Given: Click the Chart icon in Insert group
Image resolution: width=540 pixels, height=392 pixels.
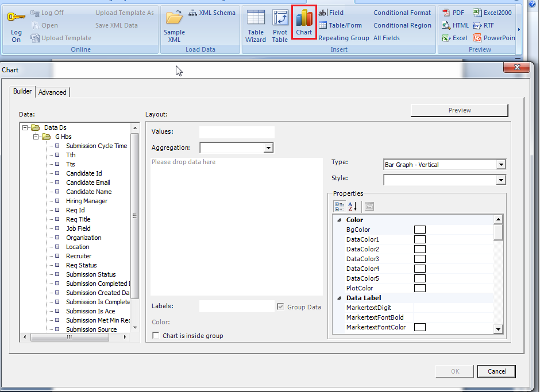Looking at the screenshot, I should (304, 19).
